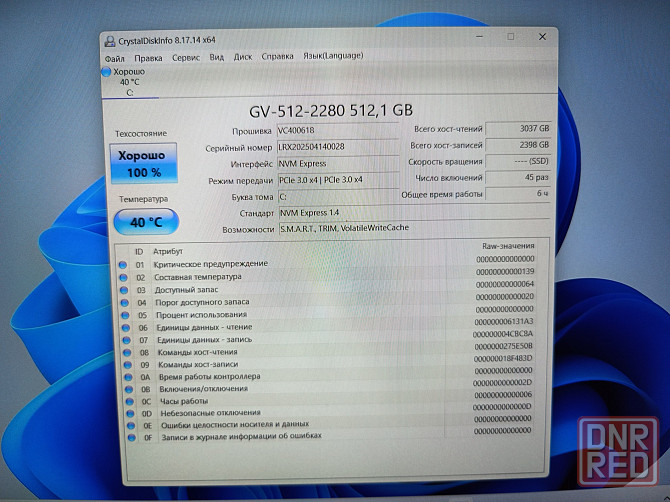
Task: Select attribute text Включения/отключения
Action: (x=203, y=389)
